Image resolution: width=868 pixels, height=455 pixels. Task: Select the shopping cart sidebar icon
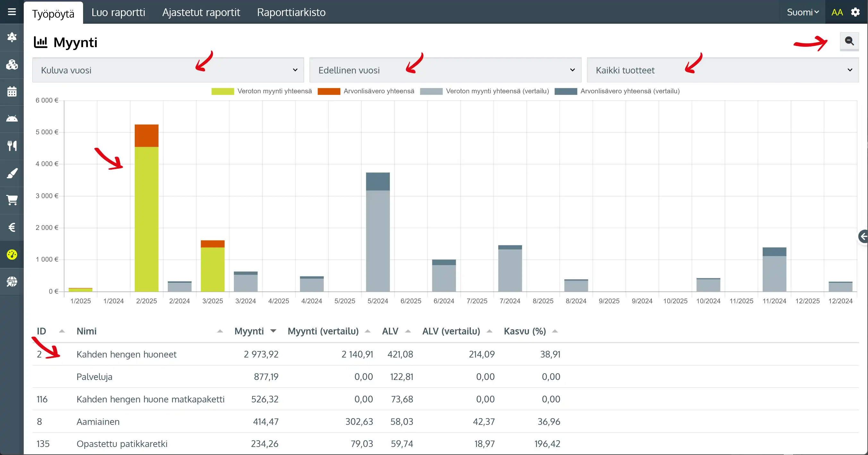tap(12, 200)
